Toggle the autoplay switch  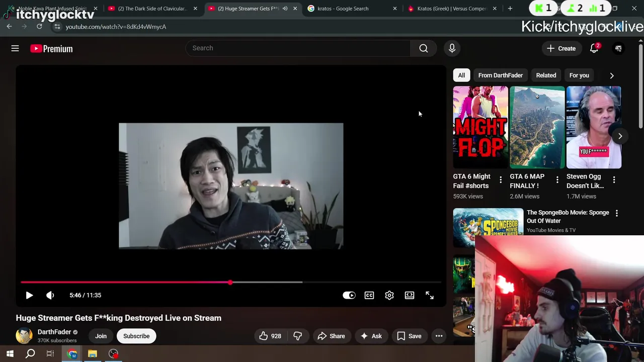[349, 295]
